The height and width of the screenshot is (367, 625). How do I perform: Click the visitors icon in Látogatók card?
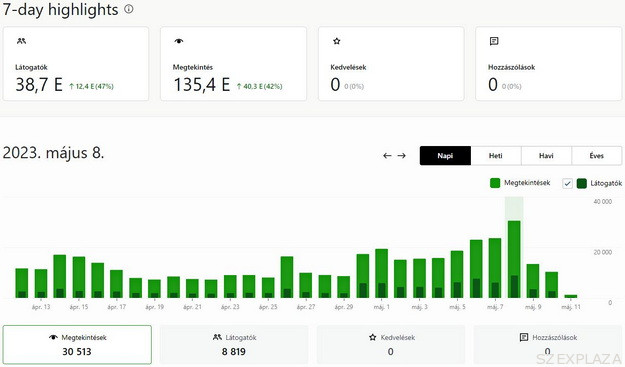coord(22,41)
